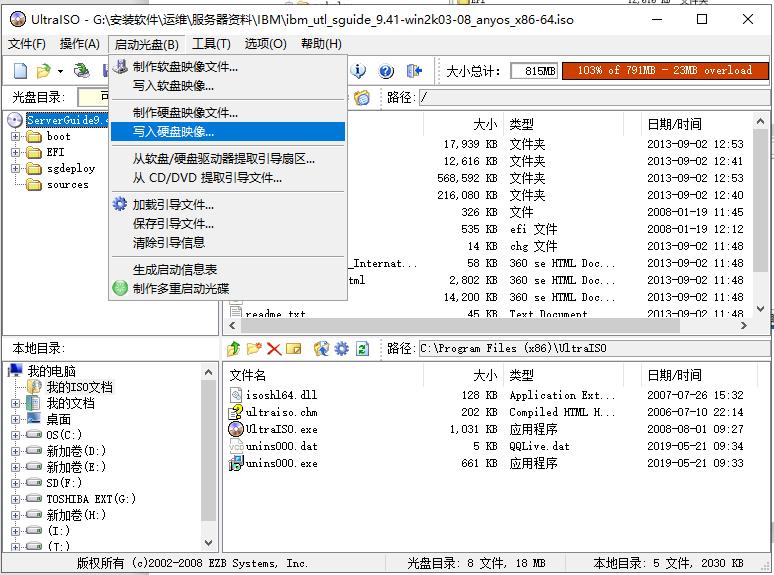This screenshot has height=575, width=774.
Task: Click the 日期/时间 header in the disc list
Action: click(x=674, y=124)
